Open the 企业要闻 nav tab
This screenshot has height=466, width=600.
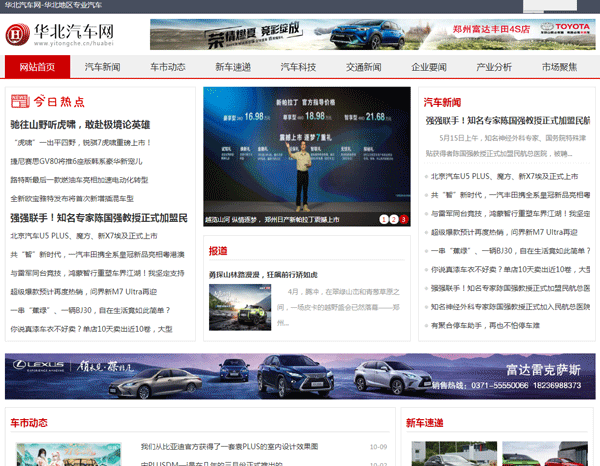pos(429,67)
